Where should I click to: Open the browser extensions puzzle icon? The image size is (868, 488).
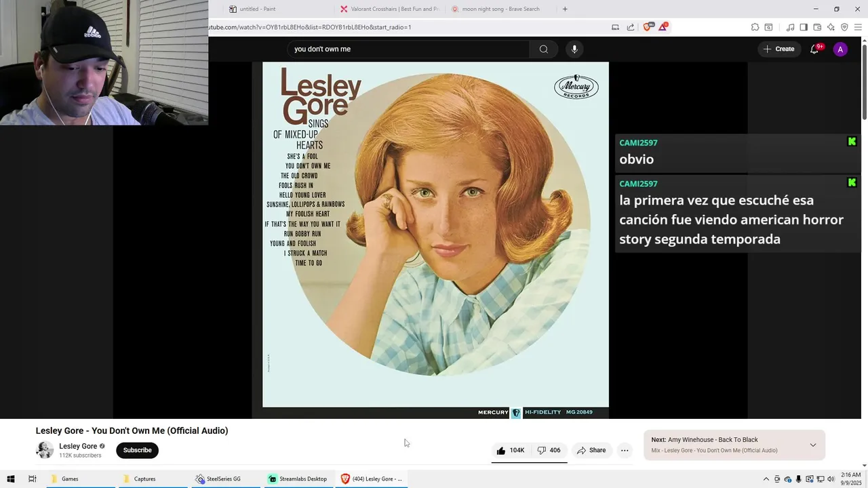click(x=755, y=27)
